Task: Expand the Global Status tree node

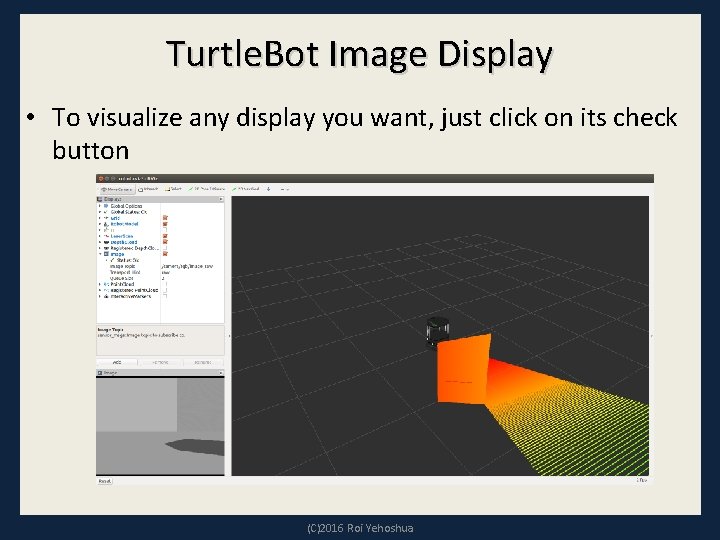Action: 100,212
